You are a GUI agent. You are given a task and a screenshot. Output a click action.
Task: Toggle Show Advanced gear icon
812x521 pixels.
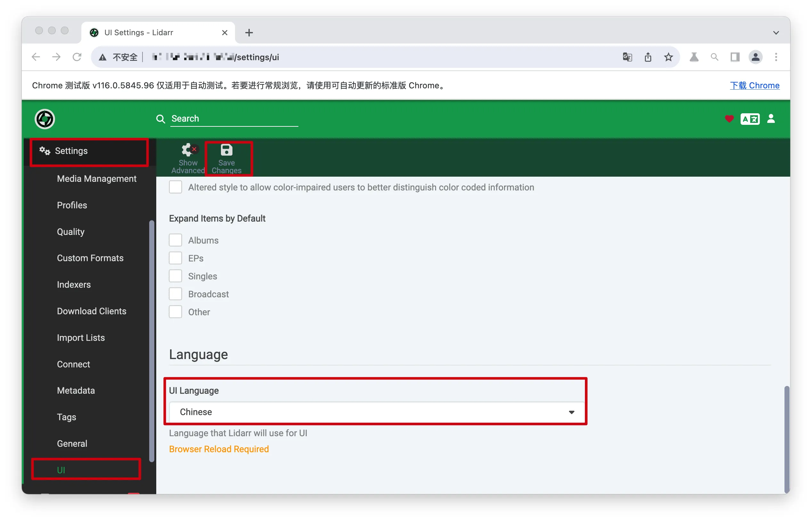coord(188,150)
